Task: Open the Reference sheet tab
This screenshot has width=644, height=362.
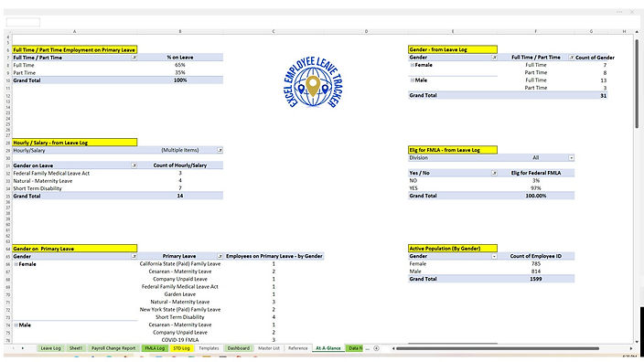Action: pyautogui.click(x=298, y=348)
